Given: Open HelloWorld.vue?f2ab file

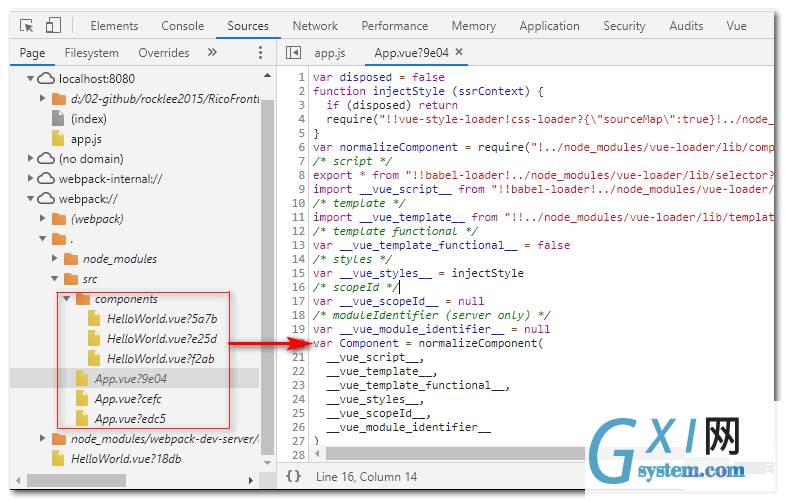Looking at the screenshot, I should pyautogui.click(x=160, y=359).
